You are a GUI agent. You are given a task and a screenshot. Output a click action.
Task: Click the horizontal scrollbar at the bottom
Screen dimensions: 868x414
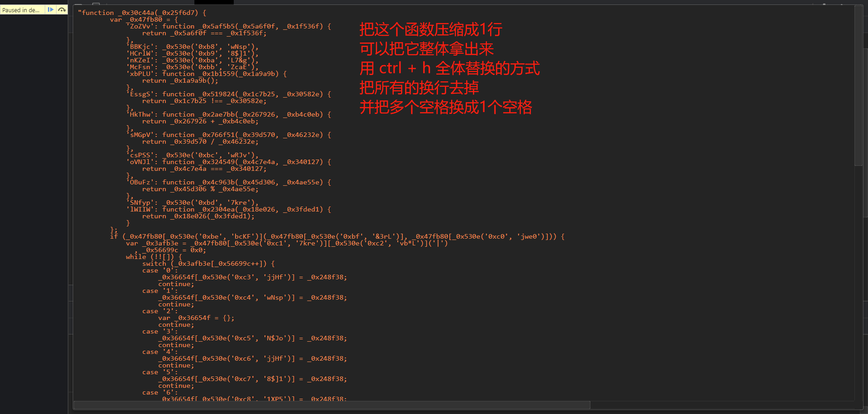316,404
